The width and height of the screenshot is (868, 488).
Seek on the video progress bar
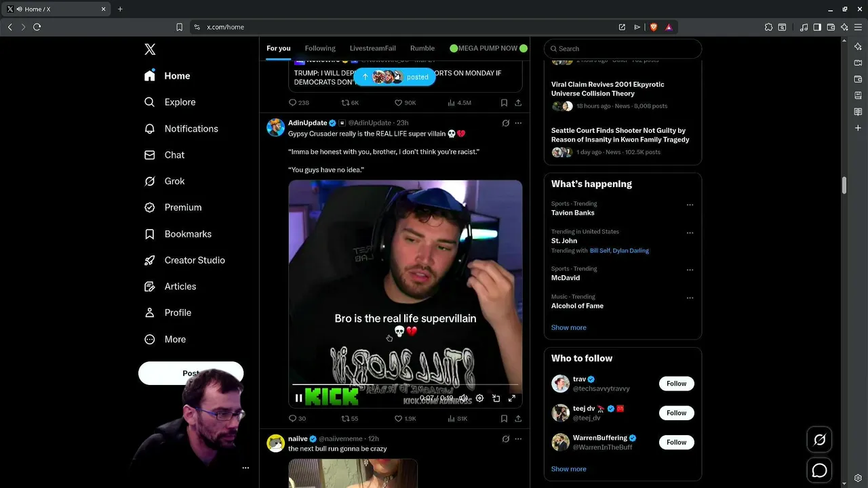click(x=406, y=385)
